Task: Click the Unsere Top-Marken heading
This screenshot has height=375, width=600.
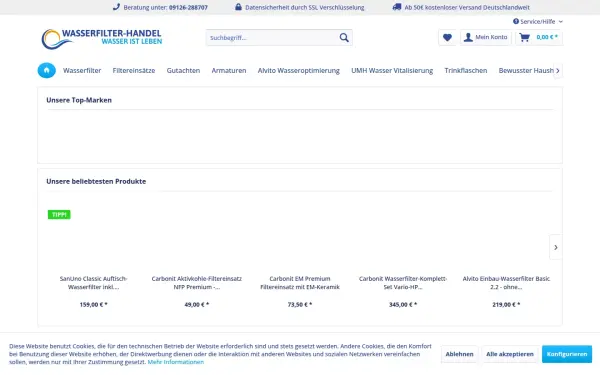Action: [x=79, y=100]
